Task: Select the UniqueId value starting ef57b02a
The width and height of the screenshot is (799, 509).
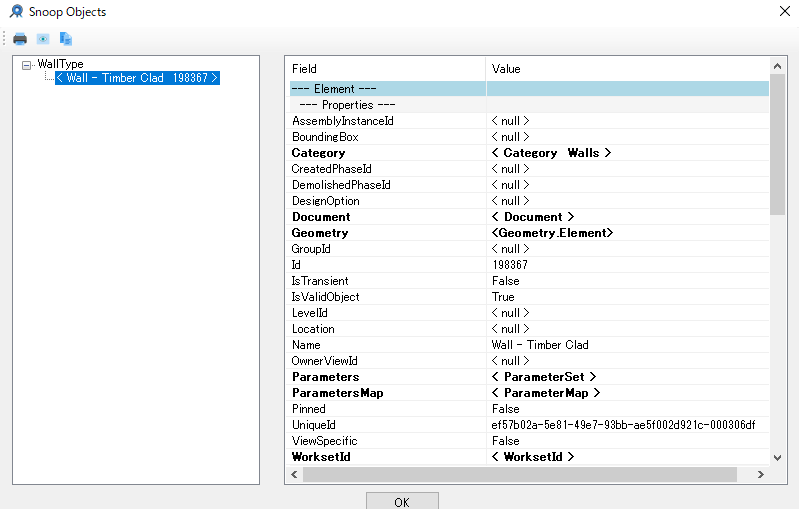Action: [x=623, y=425]
